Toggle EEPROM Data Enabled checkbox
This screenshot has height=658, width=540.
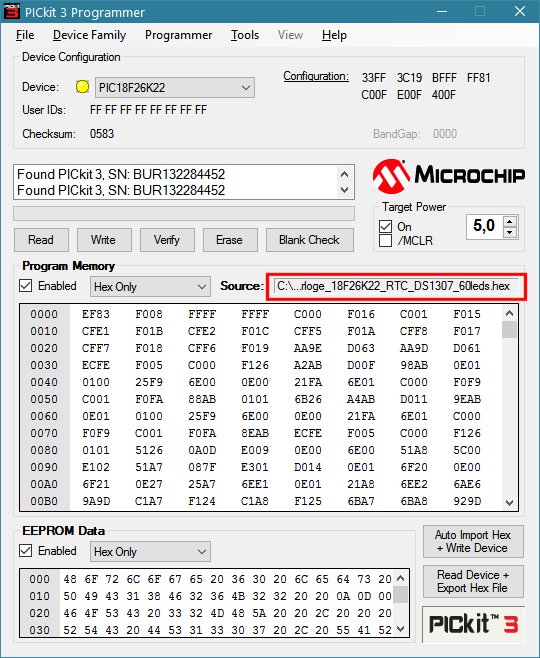point(26,551)
